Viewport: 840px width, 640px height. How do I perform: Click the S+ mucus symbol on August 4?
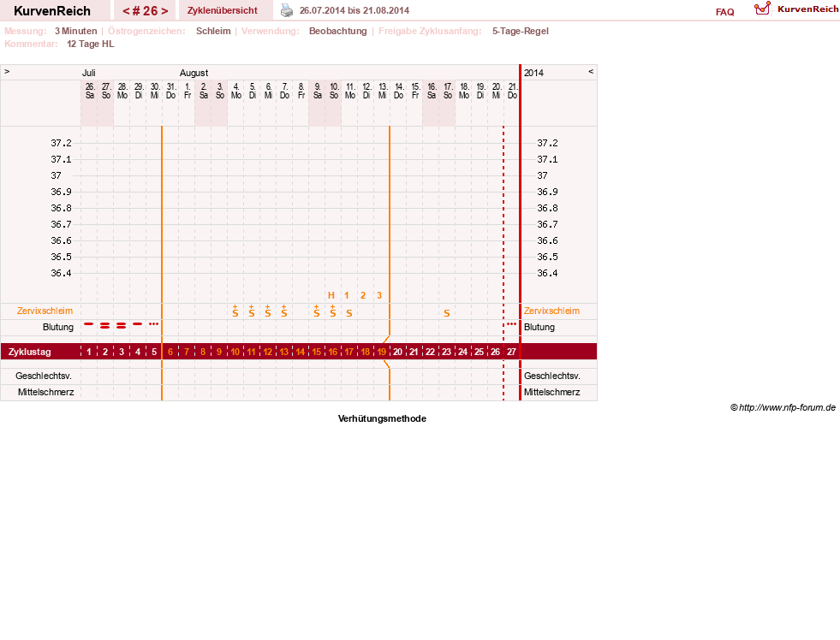coord(235,311)
